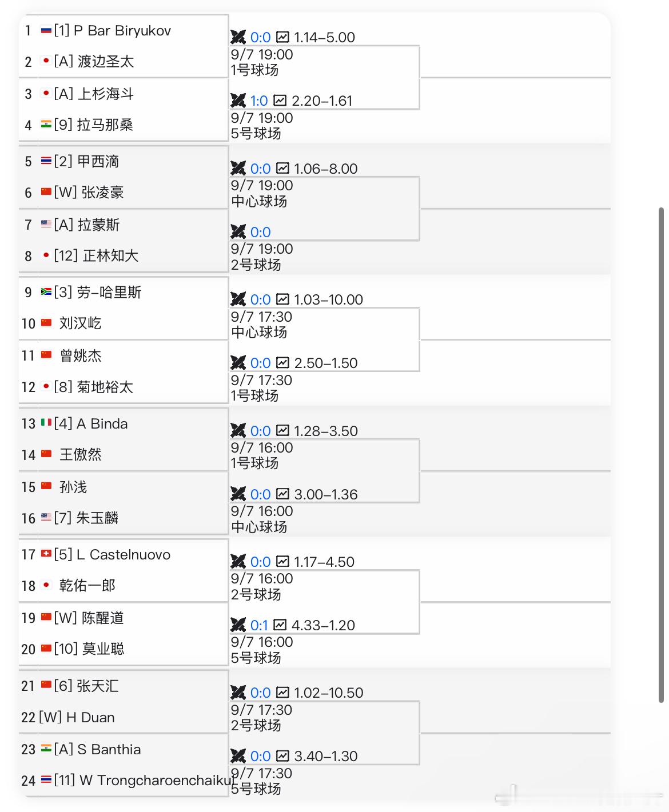The height and width of the screenshot is (812, 669).
Task: Click rackets icon for 孙浅 vs 朱玉麟 match
Action: pyautogui.click(x=238, y=494)
